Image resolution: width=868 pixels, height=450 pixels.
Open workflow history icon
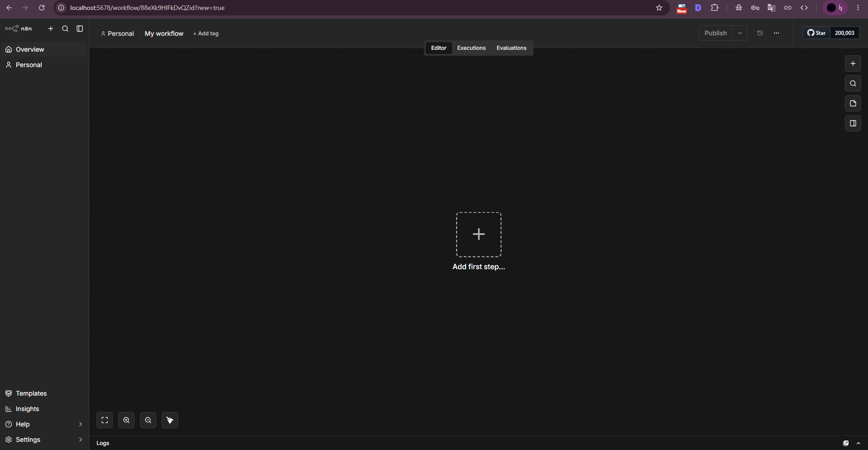pos(760,33)
